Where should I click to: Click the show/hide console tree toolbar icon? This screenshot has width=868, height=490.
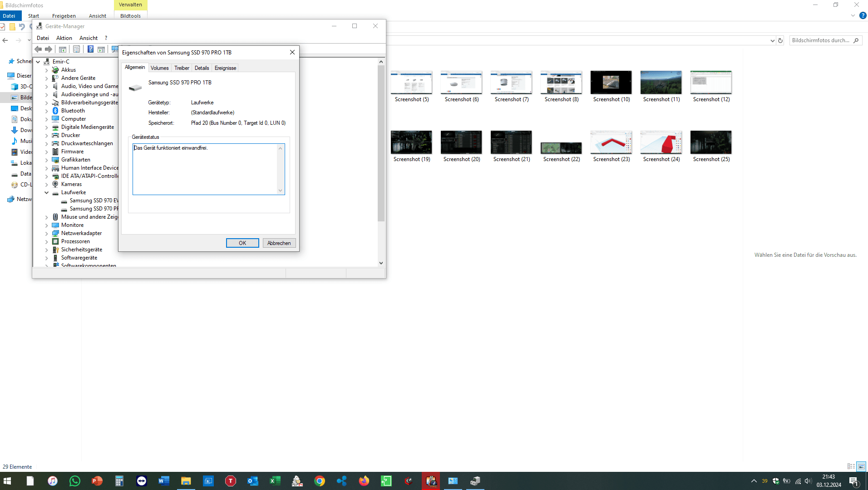pyautogui.click(x=63, y=49)
